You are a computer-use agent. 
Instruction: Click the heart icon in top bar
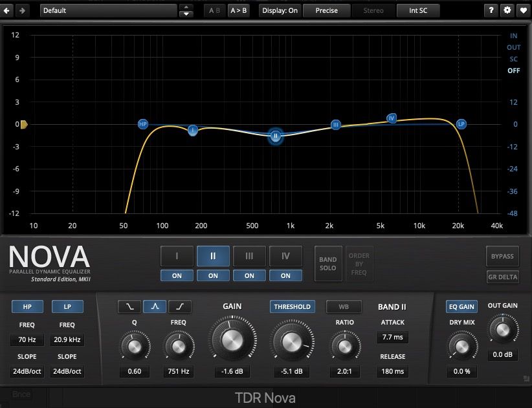click(x=522, y=10)
